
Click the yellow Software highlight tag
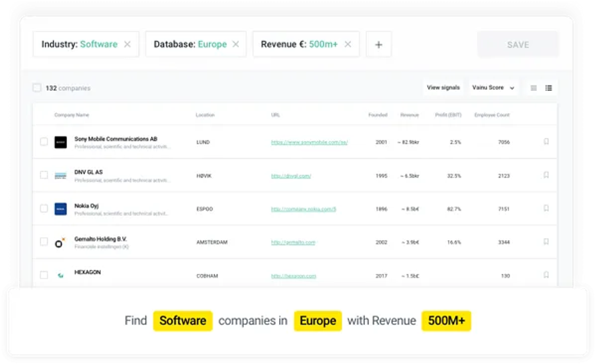[183, 321]
